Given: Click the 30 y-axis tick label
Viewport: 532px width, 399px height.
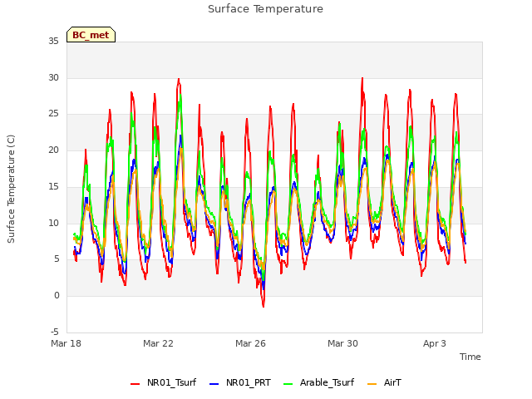Looking at the screenshot, I should (53, 77).
